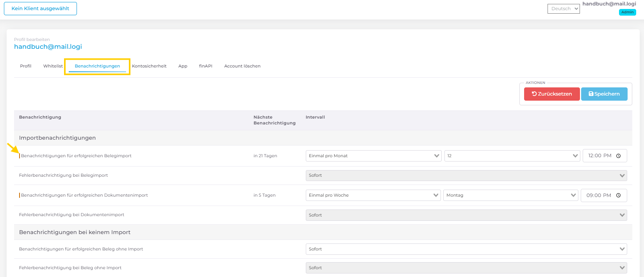This screenshot has width=644, height=277.
Task: Open the Einmal pro Monat interval dropdown
Action: click(x=373, y=156)
